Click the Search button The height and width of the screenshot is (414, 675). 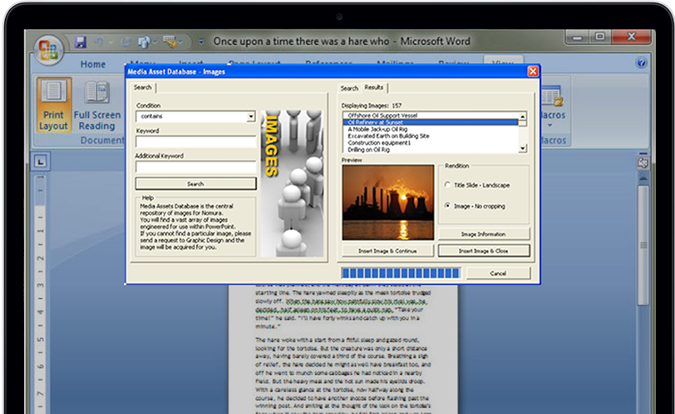[x=196, y=184]
